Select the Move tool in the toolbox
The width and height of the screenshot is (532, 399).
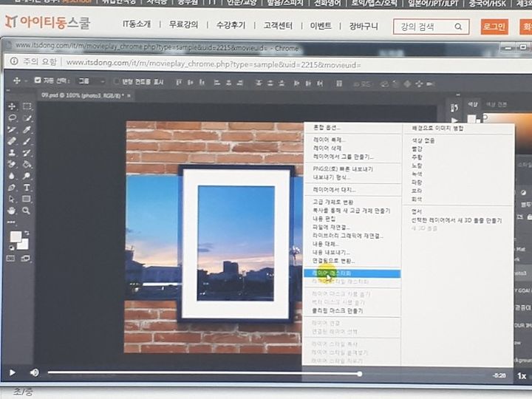(12, 106)
